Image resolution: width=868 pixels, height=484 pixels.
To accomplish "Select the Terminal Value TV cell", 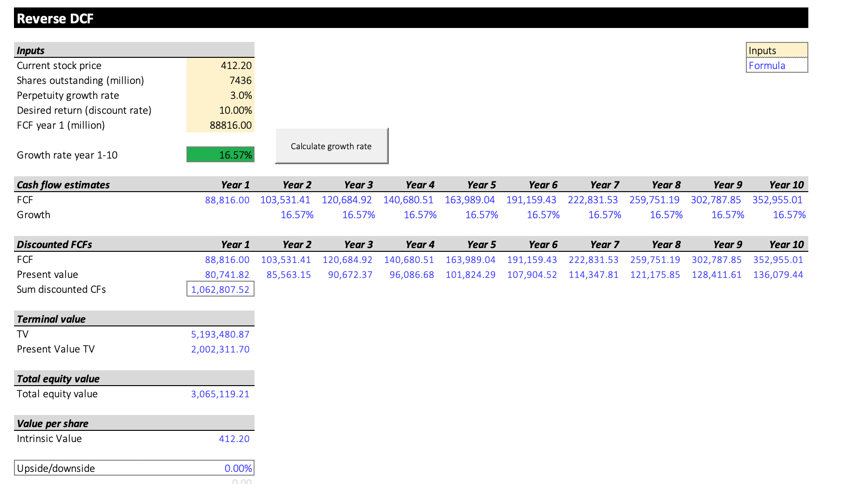I will tap(220, 334).
